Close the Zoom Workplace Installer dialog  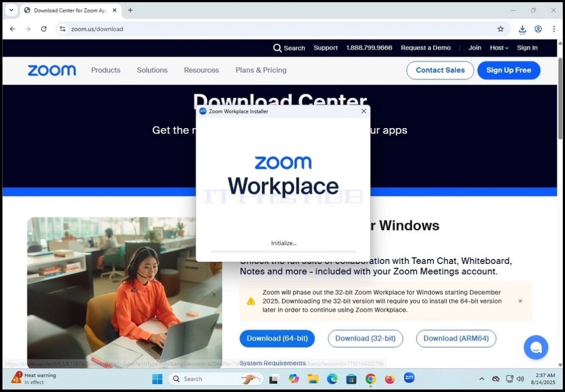(x=364, y=111)
